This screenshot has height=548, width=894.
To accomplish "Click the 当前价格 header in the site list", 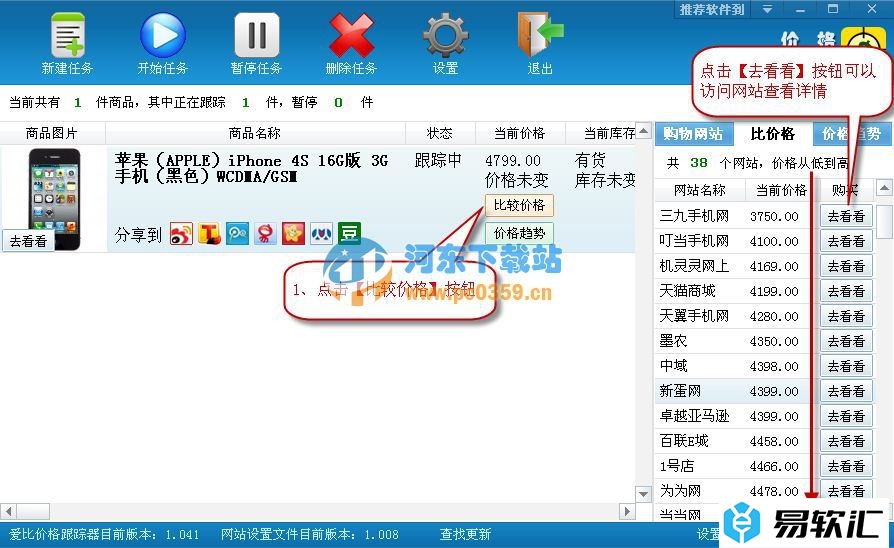I will click(781, 190).
